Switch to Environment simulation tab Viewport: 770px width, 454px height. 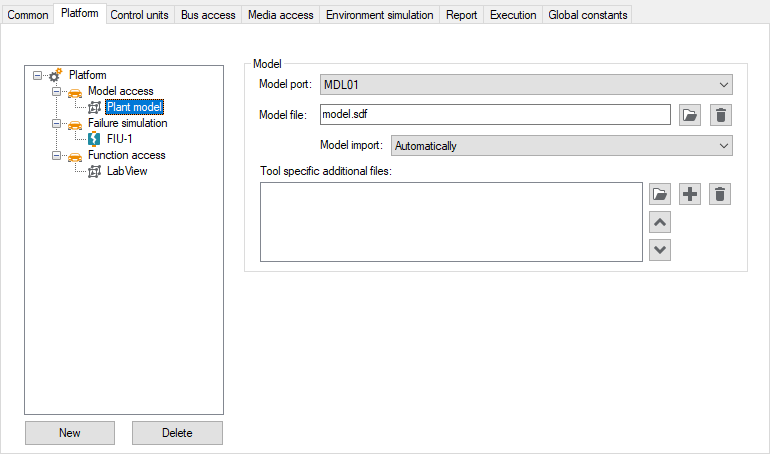pos(380,15)
